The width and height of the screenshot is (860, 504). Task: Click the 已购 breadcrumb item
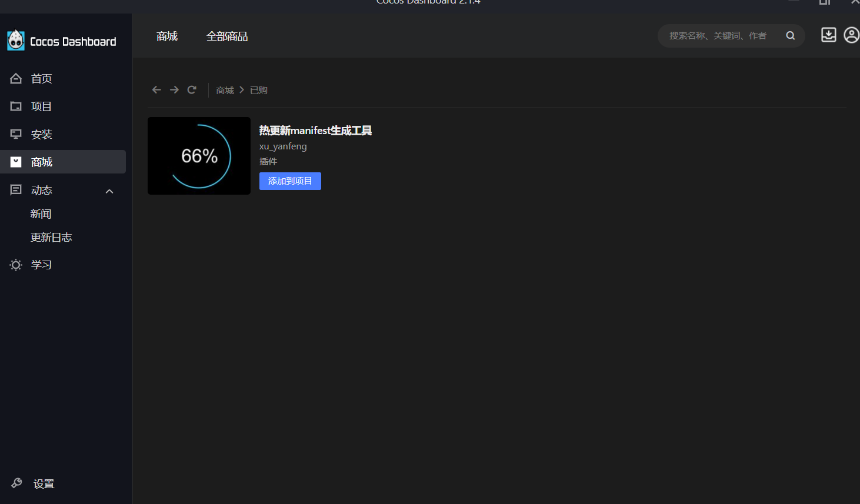pyautogui.click(x=259, y=91)
